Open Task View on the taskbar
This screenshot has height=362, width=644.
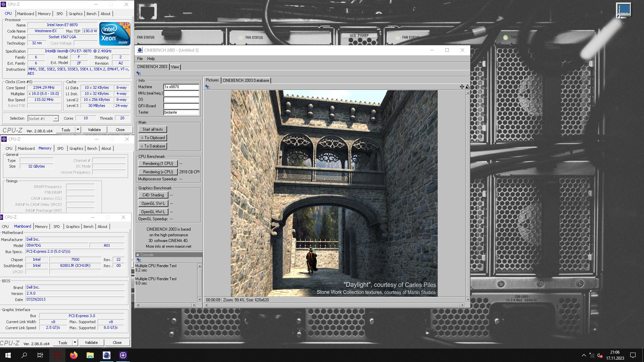(x=40, y=355)
